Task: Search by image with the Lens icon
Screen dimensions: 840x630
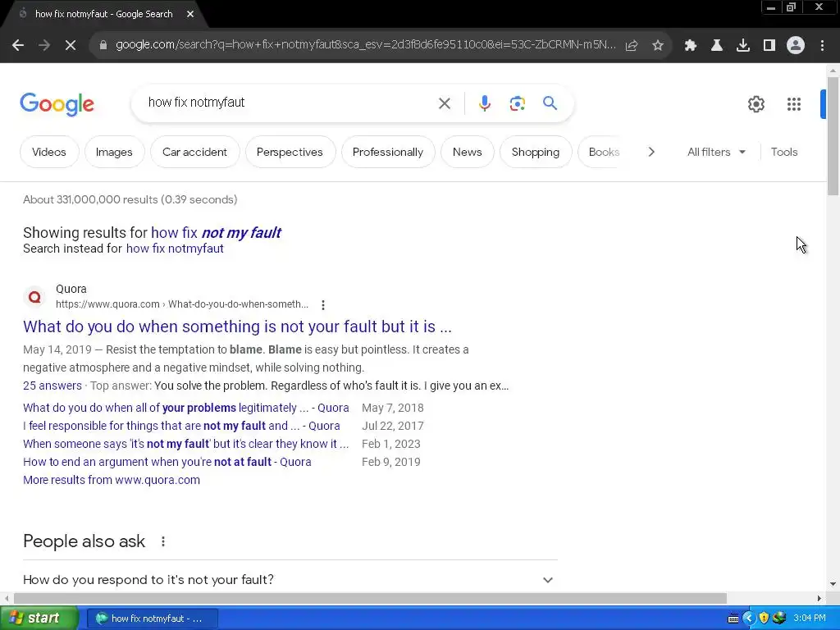Action: tap(517, 103)
